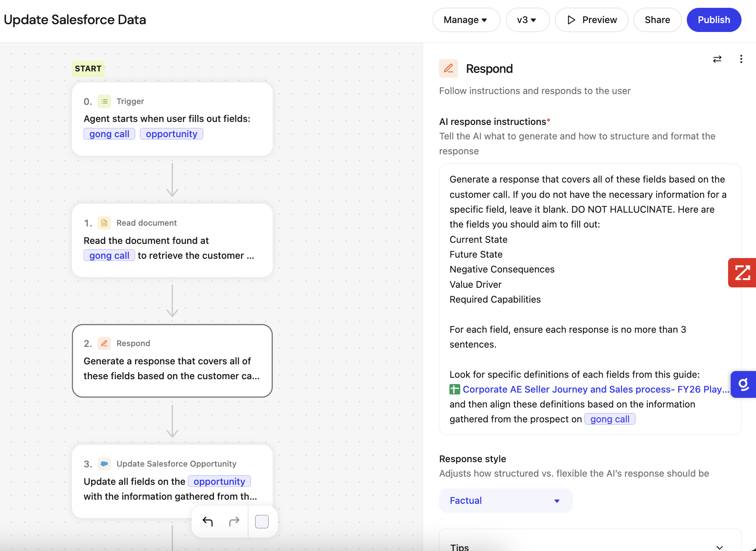Click the START label on canvas

[88, 68]
